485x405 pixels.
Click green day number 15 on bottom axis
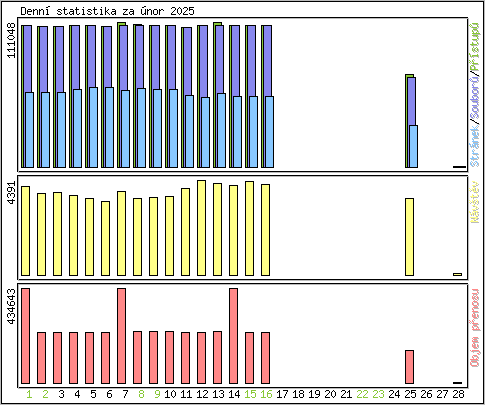[x=250, y=394]
